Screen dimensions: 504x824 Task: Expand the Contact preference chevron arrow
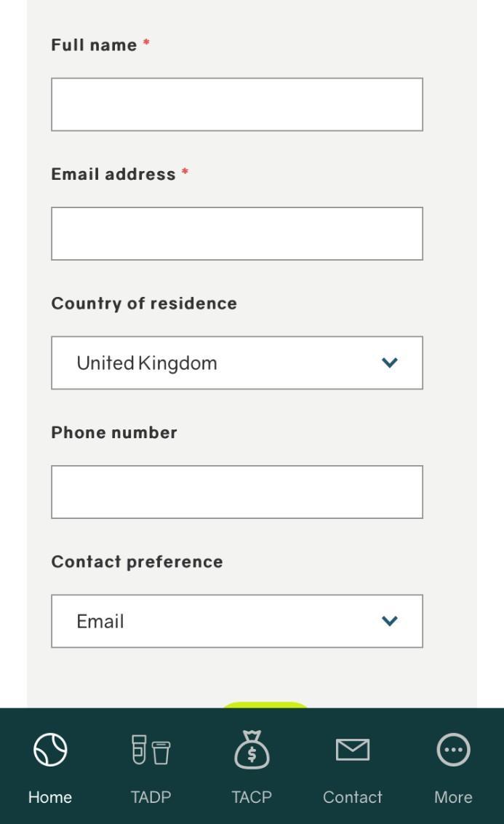(x=390, y=621)
